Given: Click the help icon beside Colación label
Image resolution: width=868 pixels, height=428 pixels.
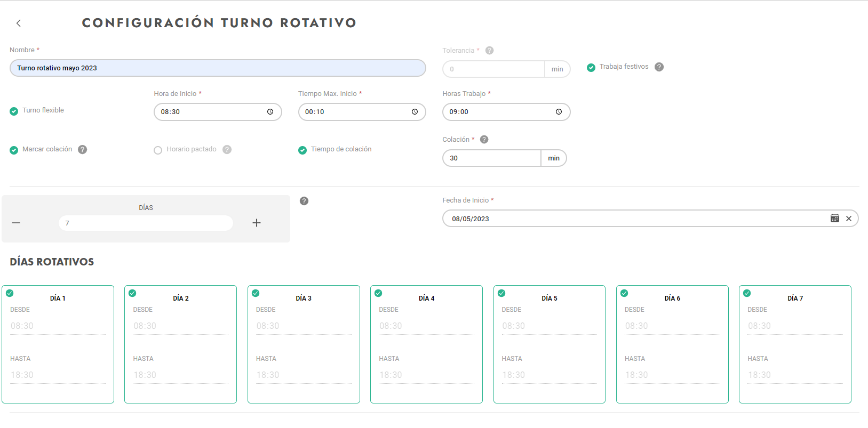Looking at the screenshot, I should coord(484,140).
